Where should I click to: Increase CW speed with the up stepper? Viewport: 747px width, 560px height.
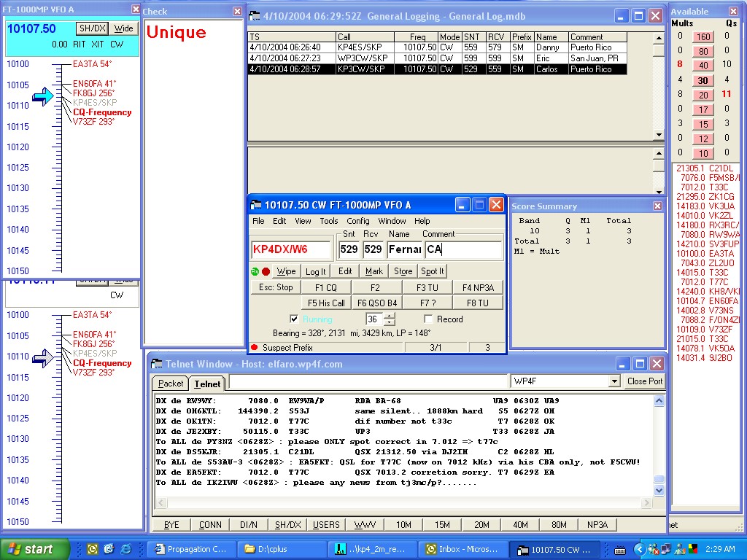click(x=390, y=316)
